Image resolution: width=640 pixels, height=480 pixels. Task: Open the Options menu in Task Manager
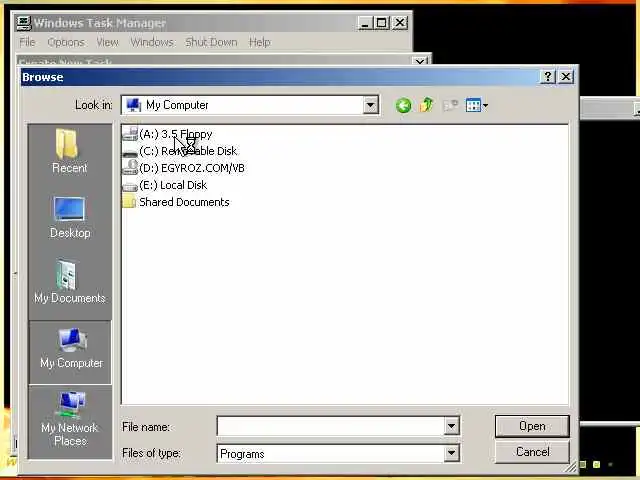(66, 42)
